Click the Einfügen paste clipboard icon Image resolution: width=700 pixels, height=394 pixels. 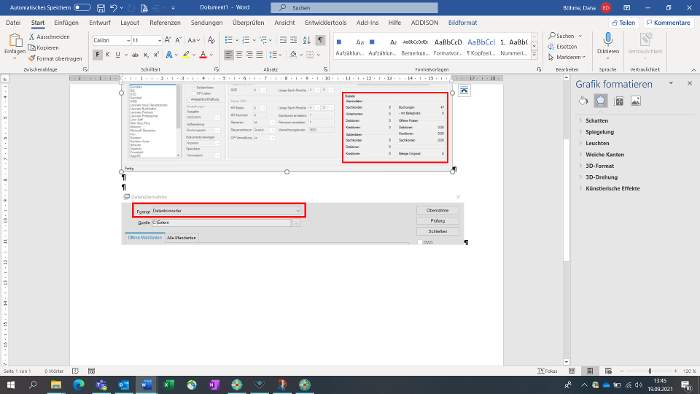coord(15,41)
